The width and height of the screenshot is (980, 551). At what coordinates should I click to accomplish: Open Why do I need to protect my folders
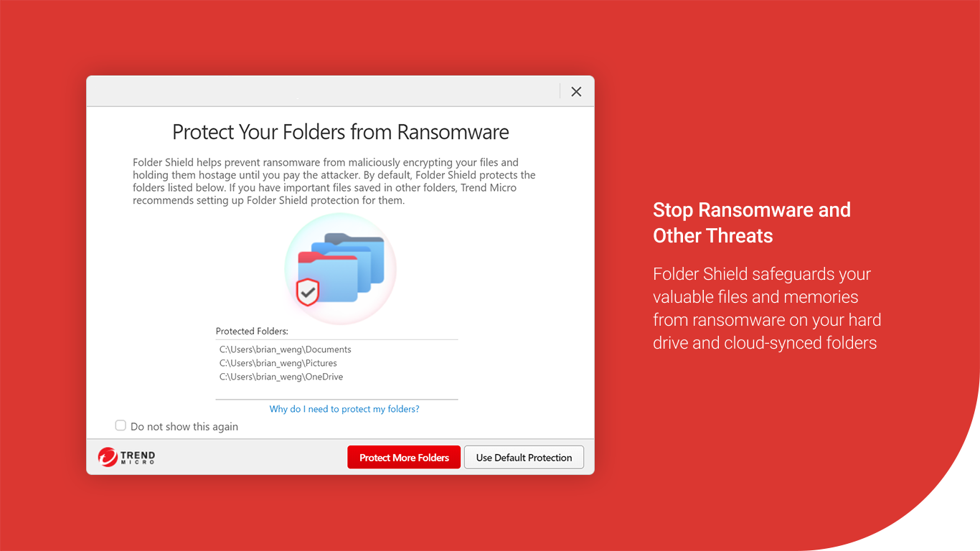[x=344, y=408]
